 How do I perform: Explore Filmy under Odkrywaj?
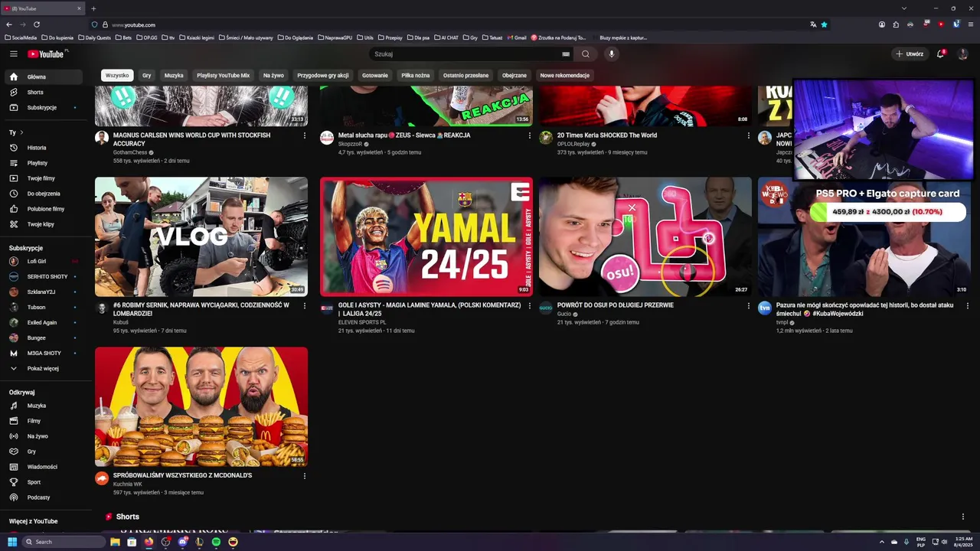pyautogui.click(x=43, y=421)
